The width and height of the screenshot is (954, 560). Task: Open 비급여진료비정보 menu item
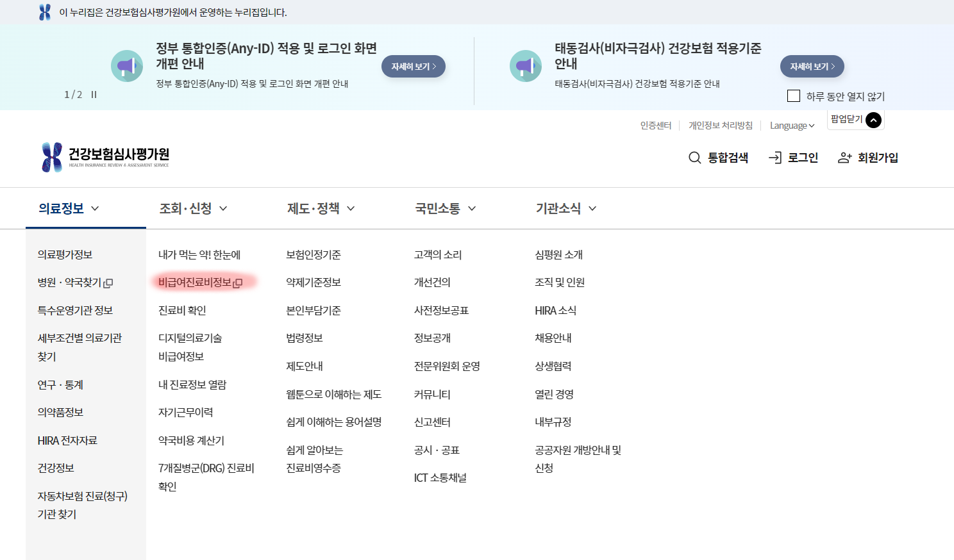click(195, 283)
